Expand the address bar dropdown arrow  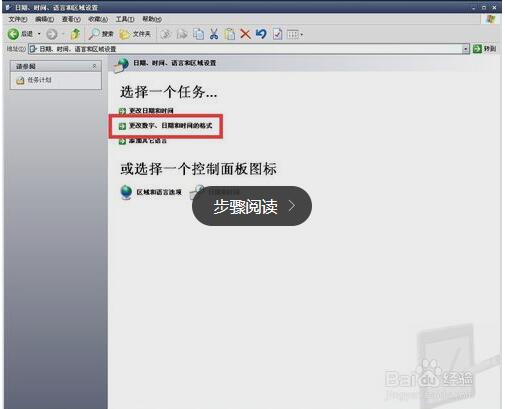pos(465,49)
